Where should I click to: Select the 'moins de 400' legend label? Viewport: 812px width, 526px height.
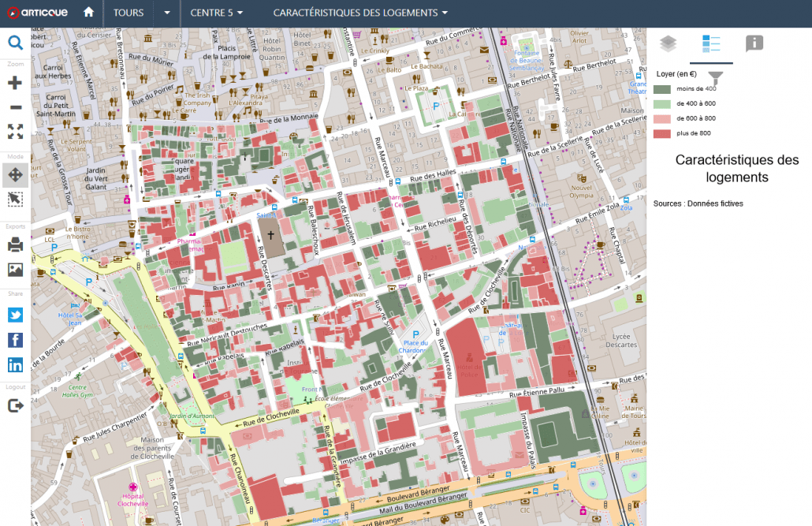click(x=697, y=88)
